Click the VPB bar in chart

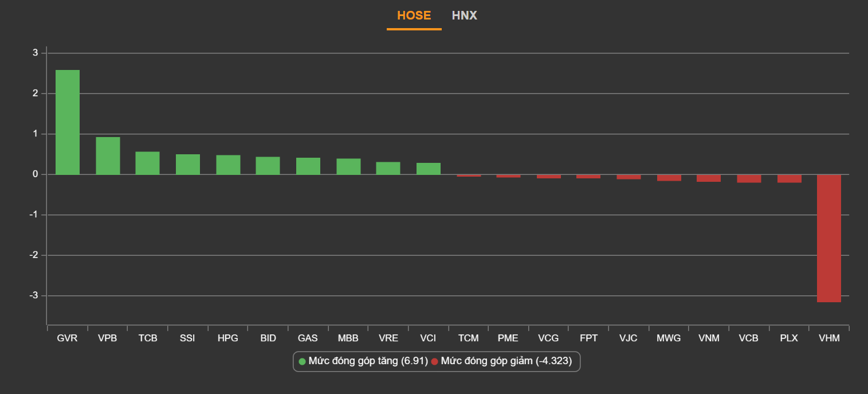(x=108, y=156)
